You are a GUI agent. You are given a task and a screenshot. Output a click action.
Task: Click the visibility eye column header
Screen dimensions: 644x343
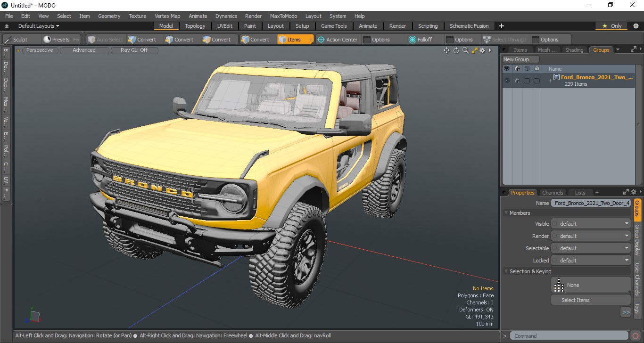507,69
